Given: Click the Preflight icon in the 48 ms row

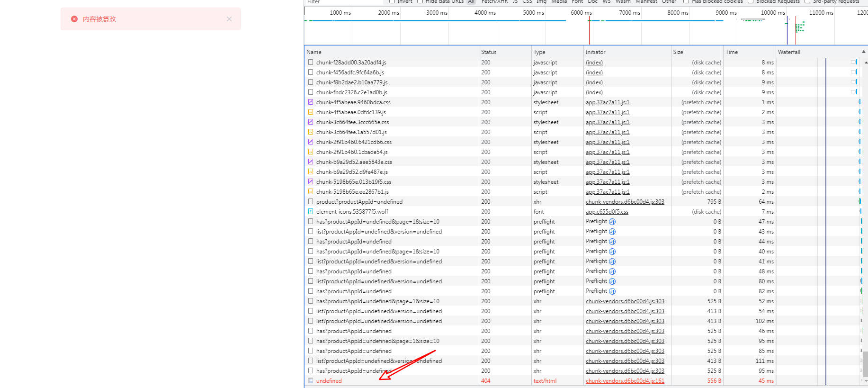Looking at the screenshot, I should 612,271.
